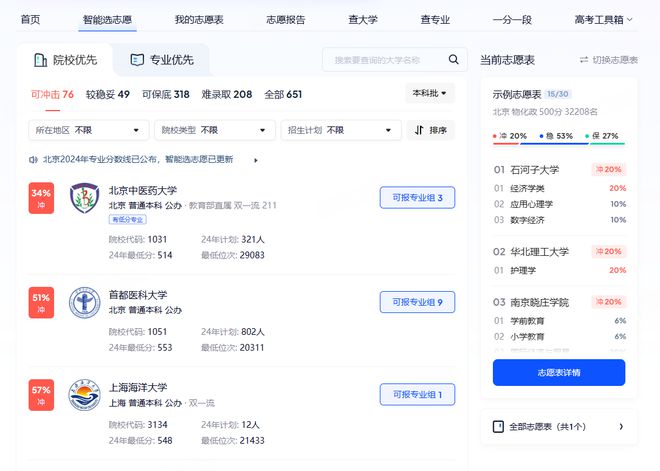The width and height of the screenshot is (660, 471).
Task: Click 小学教育 major row
Action: click(x=559, y=337)
